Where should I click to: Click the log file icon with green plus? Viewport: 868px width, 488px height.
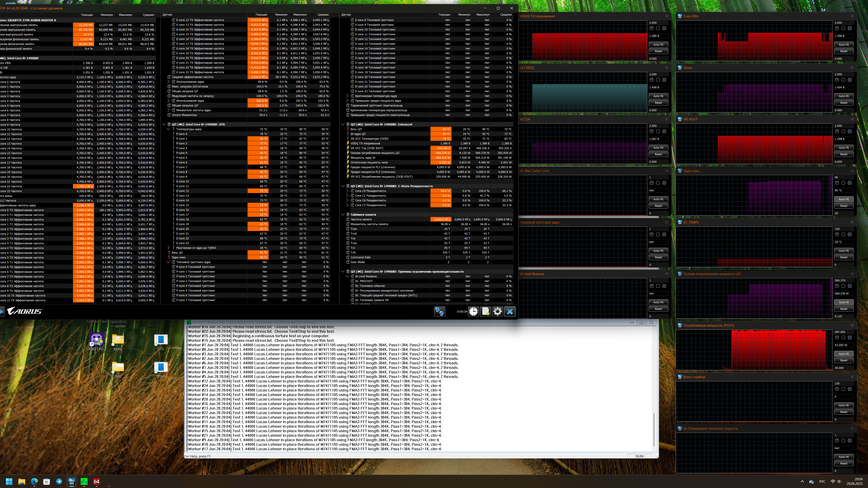[x=486, y=311]
